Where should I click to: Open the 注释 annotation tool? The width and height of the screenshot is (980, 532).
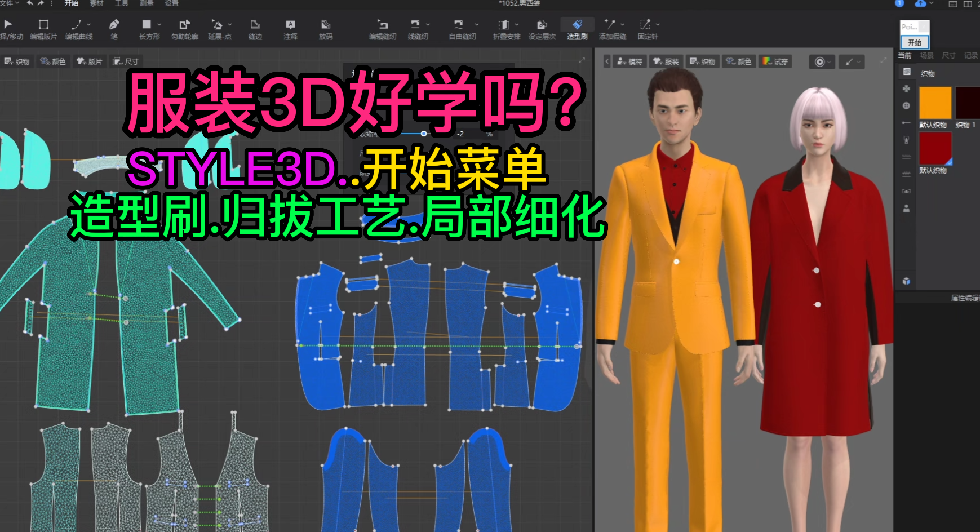tap(290, 29)
